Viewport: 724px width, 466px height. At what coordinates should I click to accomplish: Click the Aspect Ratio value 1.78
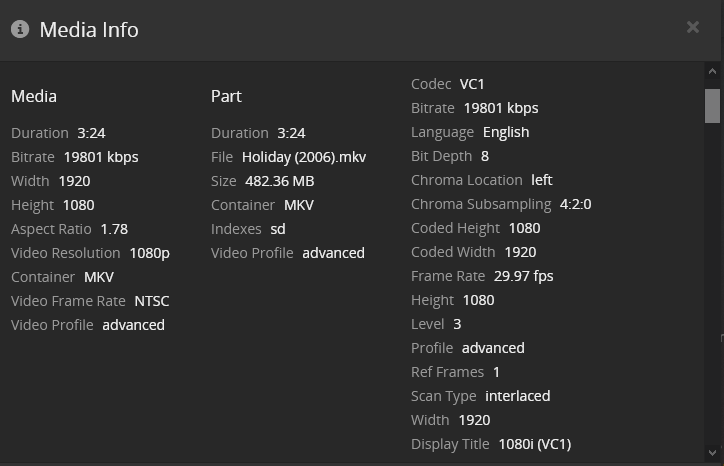[x=114, y=229]
